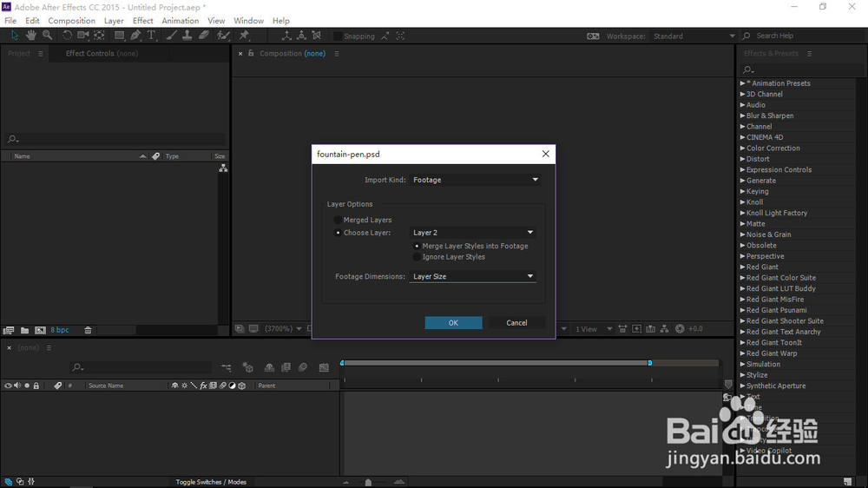Open the Composition menu
Image resolution: width=868 pixels, height=488 pixels.
[71, 21]
